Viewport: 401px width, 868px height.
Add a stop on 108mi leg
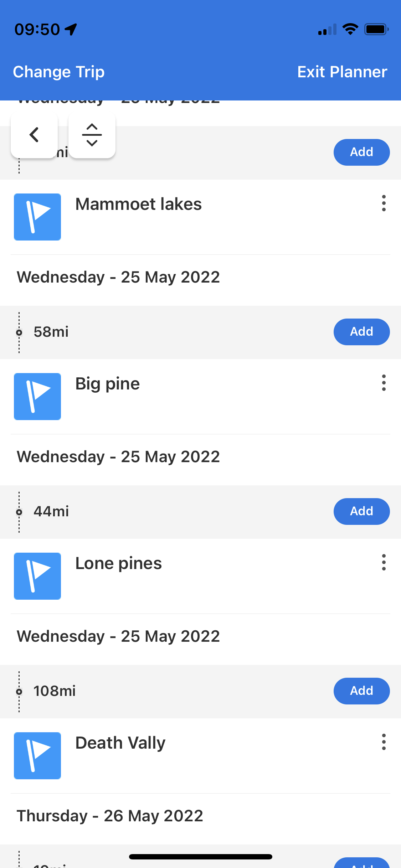(x=361, y=691)
